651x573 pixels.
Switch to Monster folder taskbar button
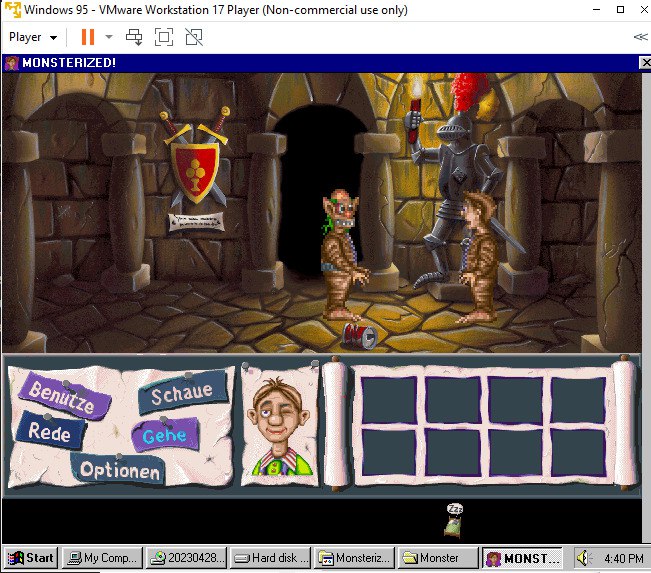click(438, 558)
